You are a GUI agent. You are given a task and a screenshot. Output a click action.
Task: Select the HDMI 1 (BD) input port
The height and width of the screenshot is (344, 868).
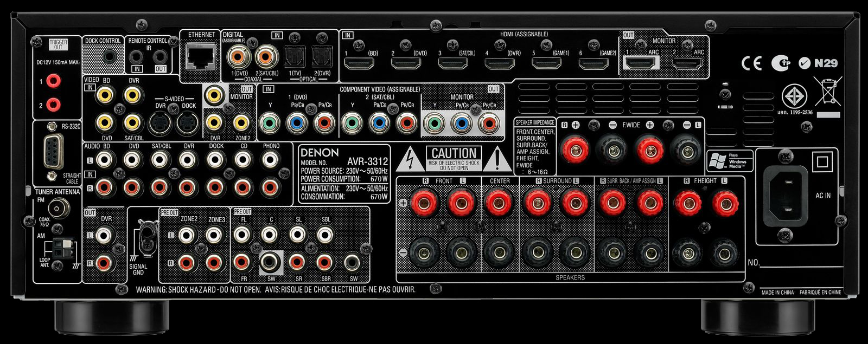click(x=360, y=64)
